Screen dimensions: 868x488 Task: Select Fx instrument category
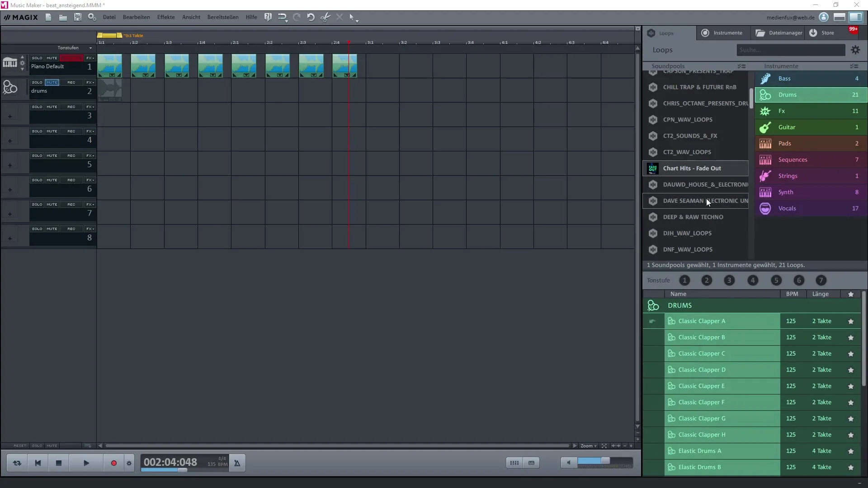(x=811, y=111)
